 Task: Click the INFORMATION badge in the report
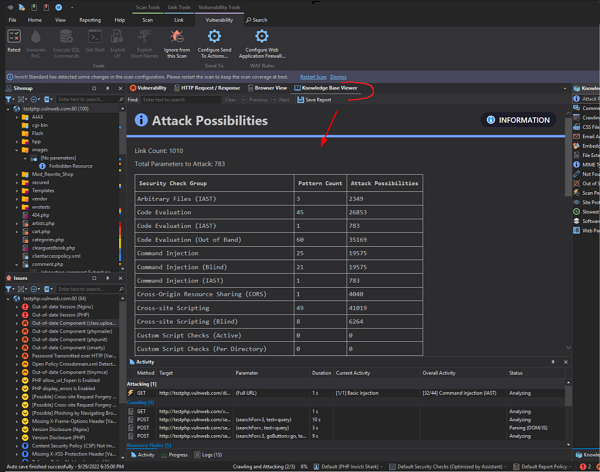[517, 120]
